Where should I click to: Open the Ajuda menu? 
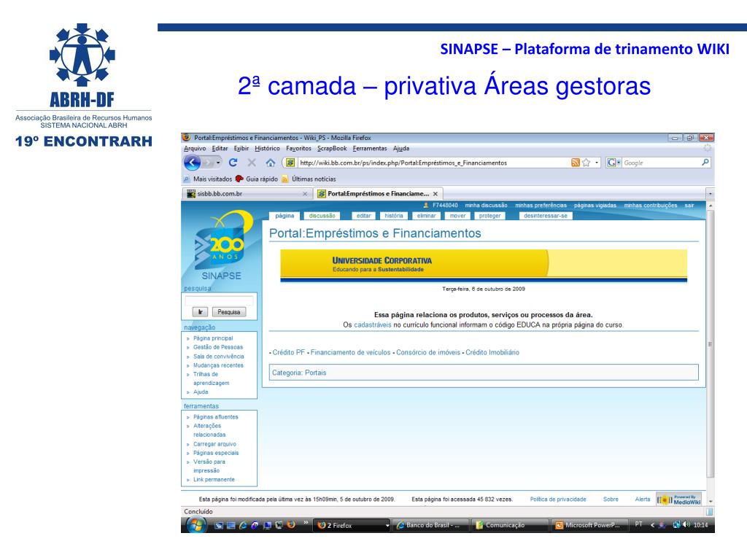pos(401,149)
